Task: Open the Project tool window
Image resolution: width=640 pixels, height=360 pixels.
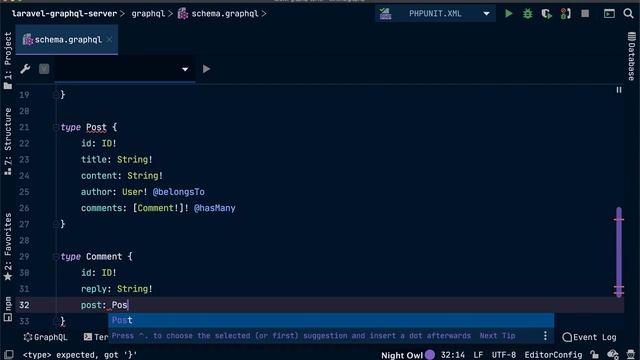Action: click(x=8, y=60)
